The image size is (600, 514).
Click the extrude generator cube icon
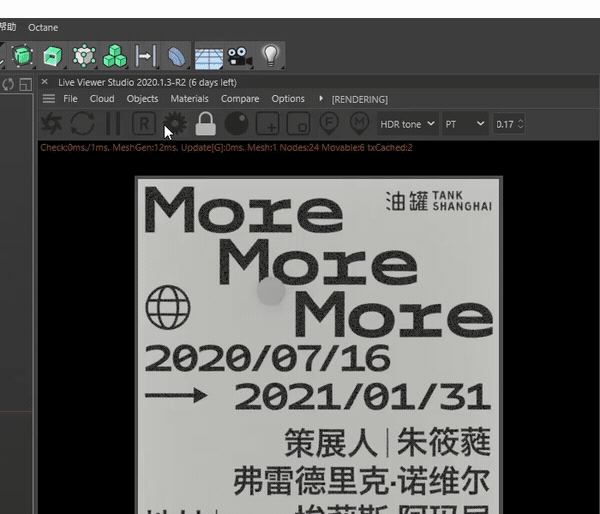click(x=53, y=56)
